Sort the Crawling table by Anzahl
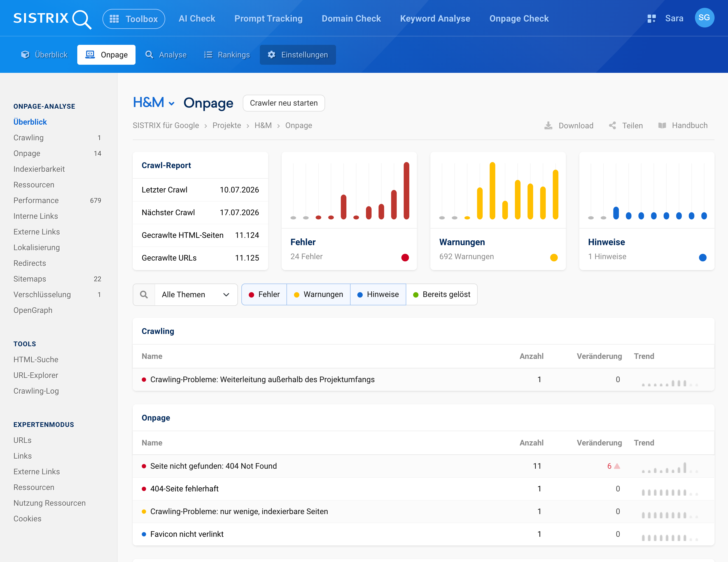728x562 pixels. [x=531, y=356]
